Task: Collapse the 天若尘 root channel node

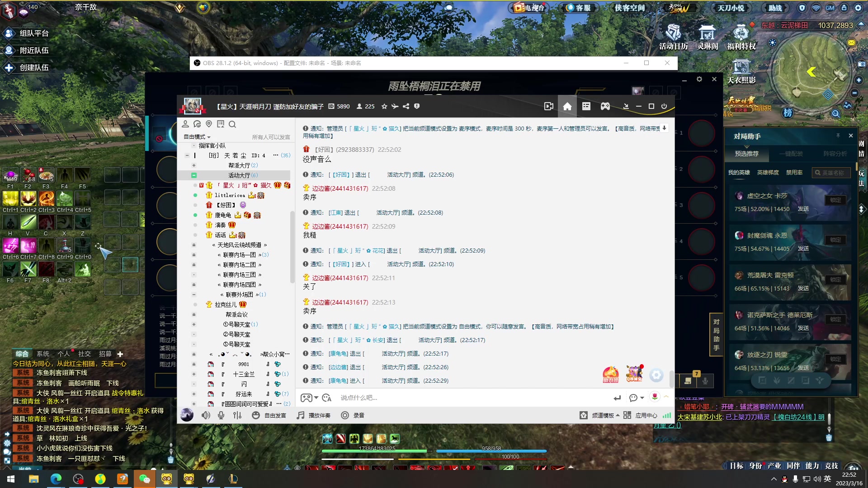Action: click(x=187, y=155)
